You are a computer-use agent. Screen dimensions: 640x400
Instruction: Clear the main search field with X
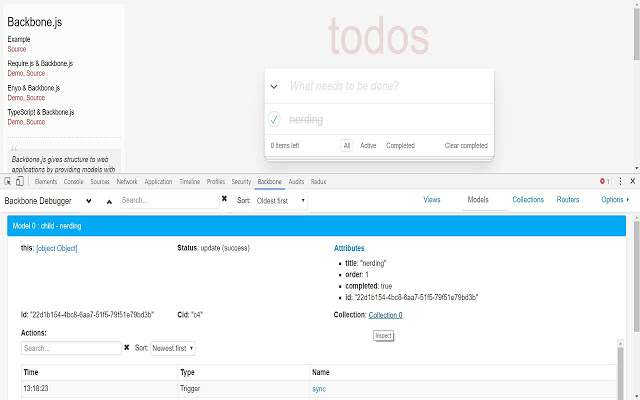224,198
